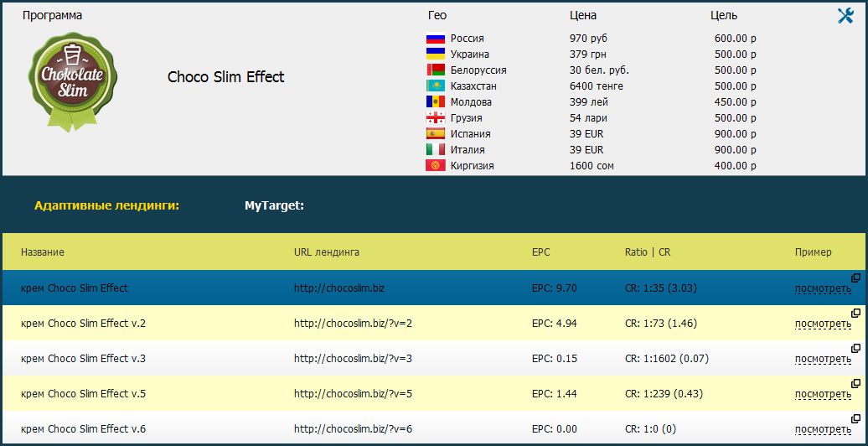Click the EPC: 1.44 value

pos(554,394)
